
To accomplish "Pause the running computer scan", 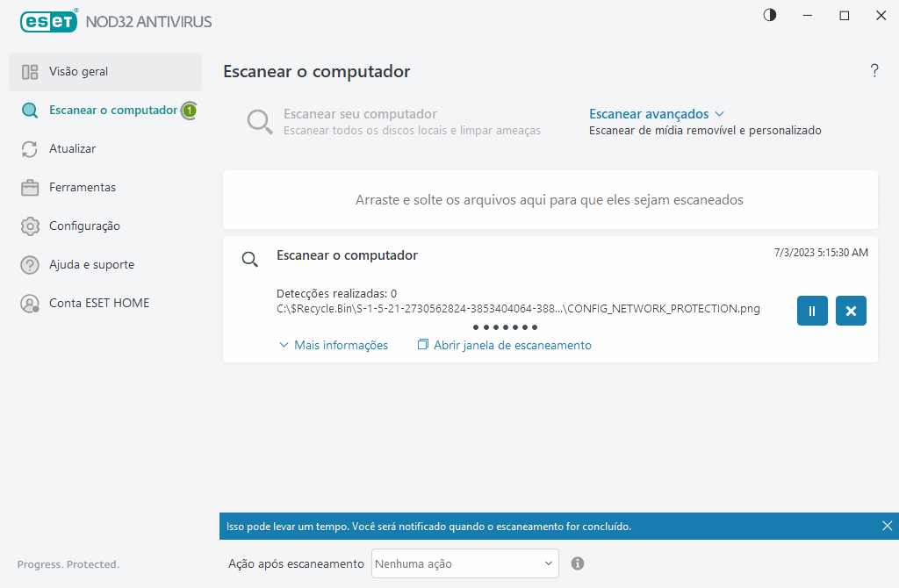I will click(812, 311).
